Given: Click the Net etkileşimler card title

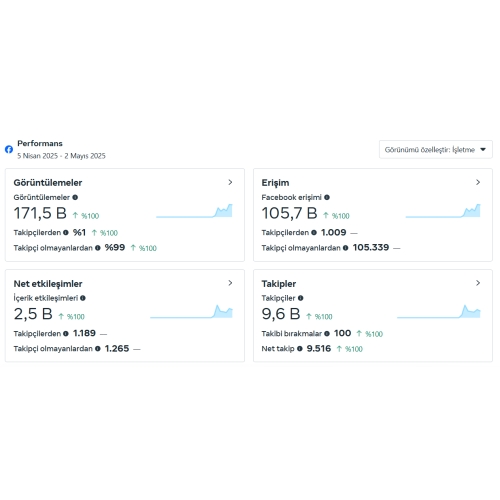Looking at the screenshot, I should point(48,284).
